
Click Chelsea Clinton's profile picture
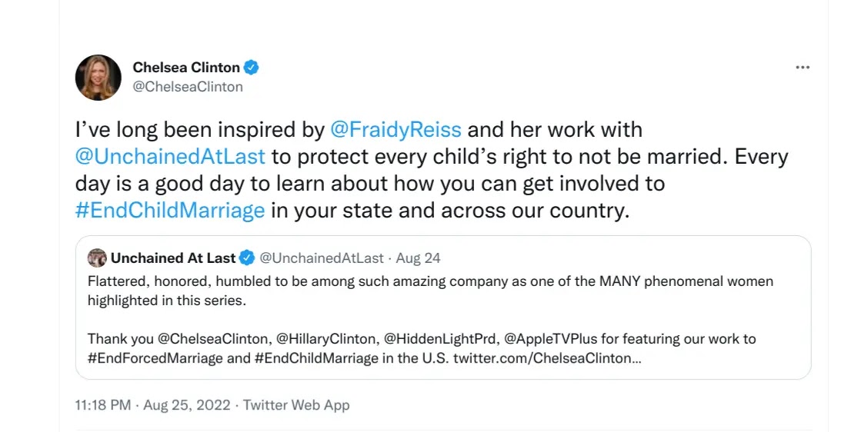click(x=98, y=77)
